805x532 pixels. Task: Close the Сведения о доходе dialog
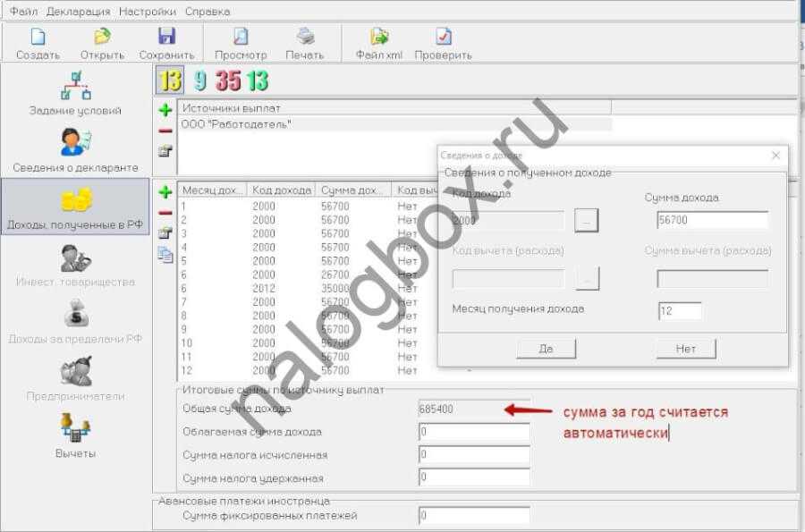pos(775,155)
